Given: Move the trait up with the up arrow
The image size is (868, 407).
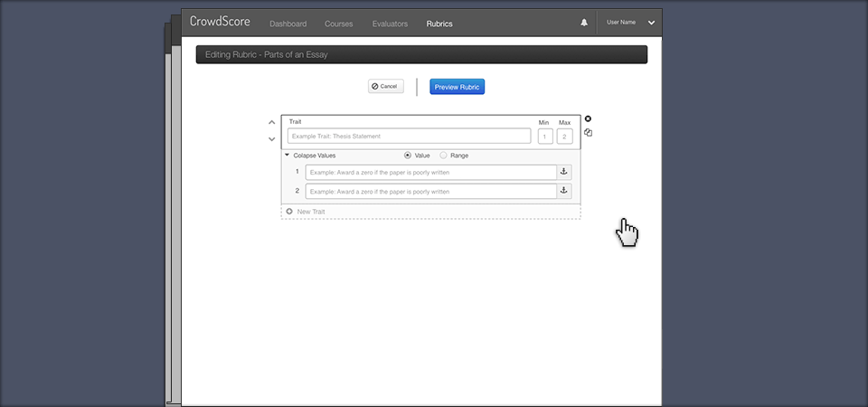Looking at the screenshot, I should pyautogui.click(x=272, y=122).
